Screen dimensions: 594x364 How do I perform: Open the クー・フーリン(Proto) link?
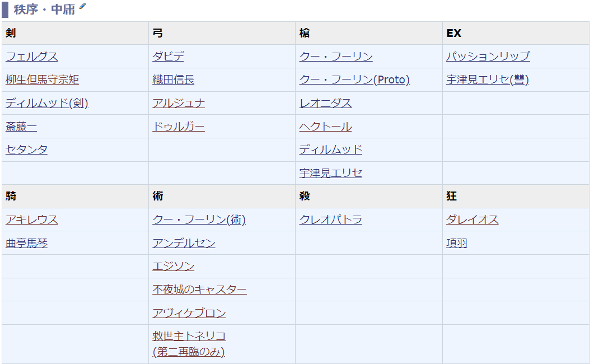[x=354, y=80]
